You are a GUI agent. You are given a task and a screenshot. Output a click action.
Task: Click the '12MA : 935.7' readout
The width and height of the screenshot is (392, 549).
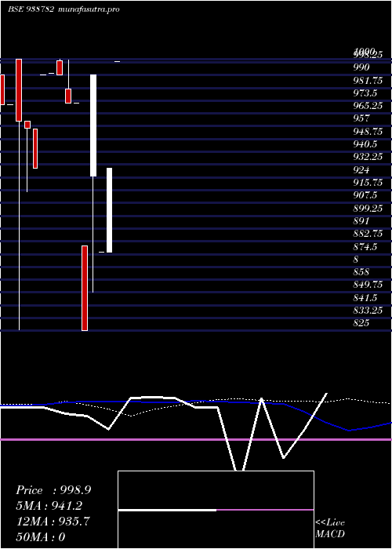(x=53, y=522)
